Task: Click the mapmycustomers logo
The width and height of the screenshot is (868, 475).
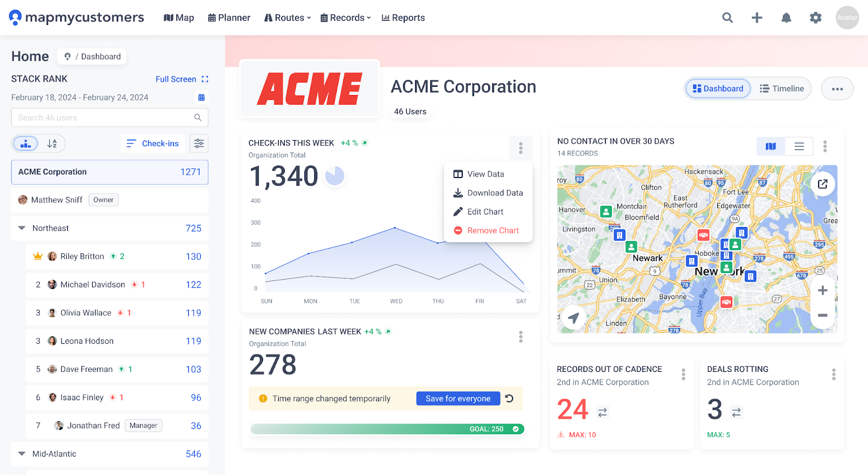Action: (x=76, y=18)
